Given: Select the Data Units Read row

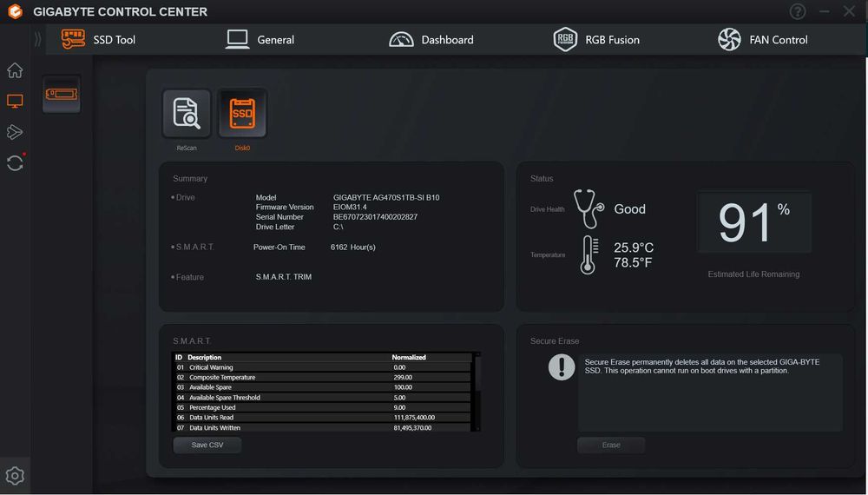Looking at the screenshot, I should pos(322,418).
